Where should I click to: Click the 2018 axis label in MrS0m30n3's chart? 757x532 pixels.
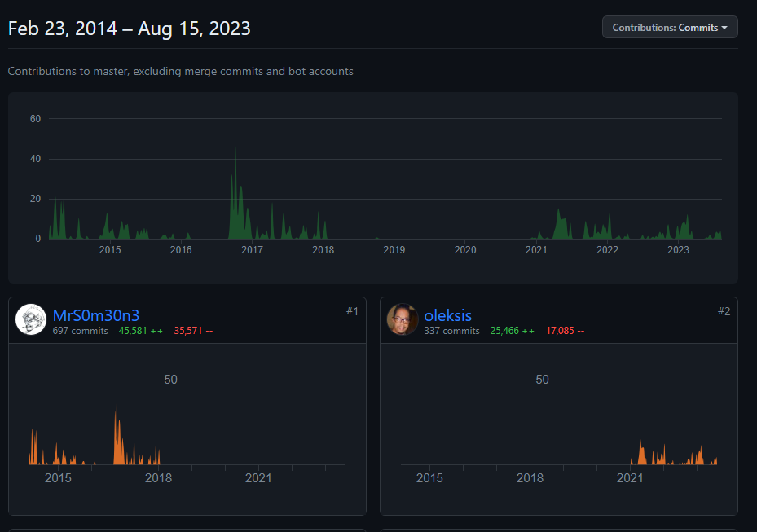(158, 478)
